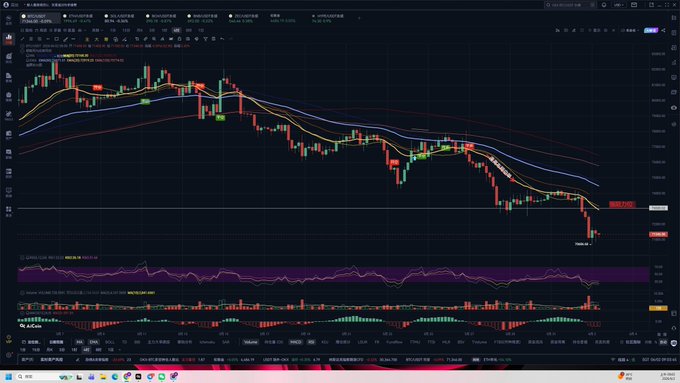
Task: Toggle the BOLL indicator
Action: point(110,342)
